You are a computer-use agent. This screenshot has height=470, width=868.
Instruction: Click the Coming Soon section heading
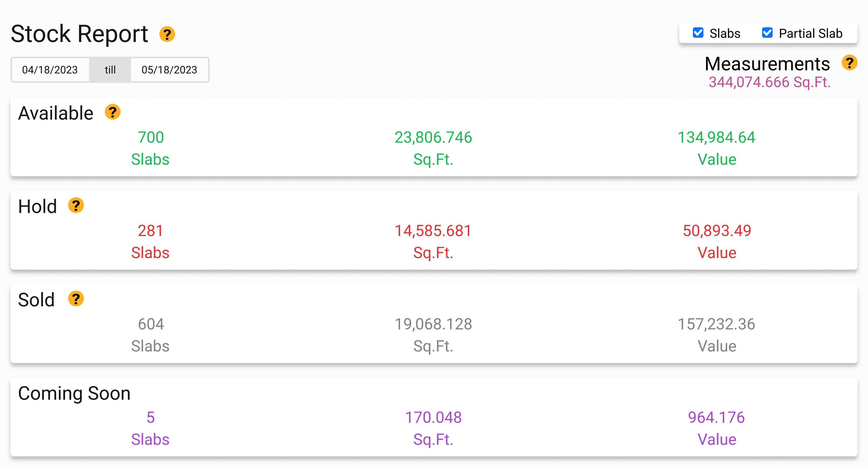74,393
